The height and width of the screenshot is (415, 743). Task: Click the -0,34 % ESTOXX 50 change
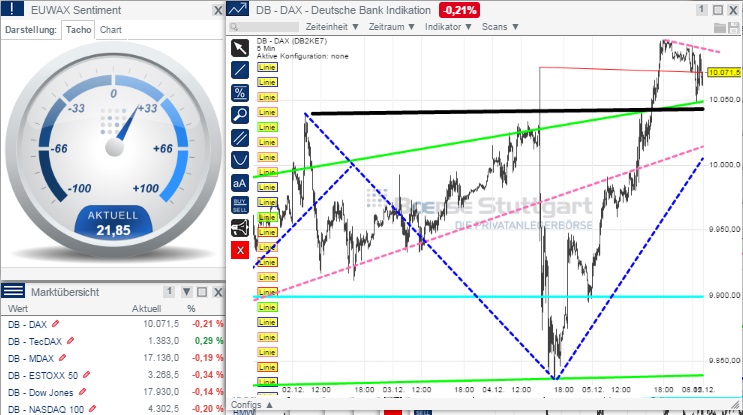[x=208, y=375]
